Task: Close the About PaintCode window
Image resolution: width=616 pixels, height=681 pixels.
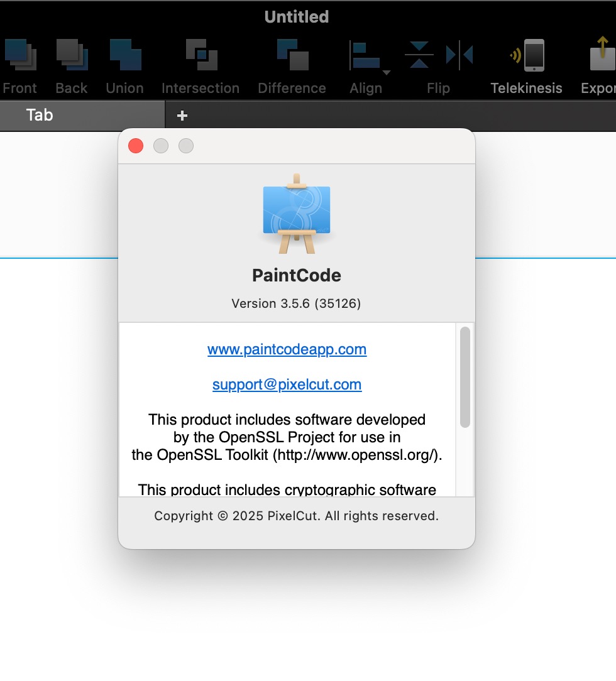Action: tap(136, 146)
